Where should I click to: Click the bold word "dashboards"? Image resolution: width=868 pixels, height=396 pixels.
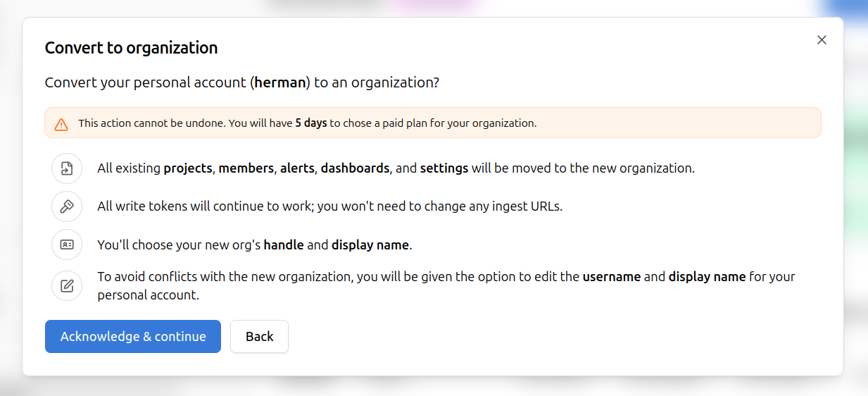(355, 168)
